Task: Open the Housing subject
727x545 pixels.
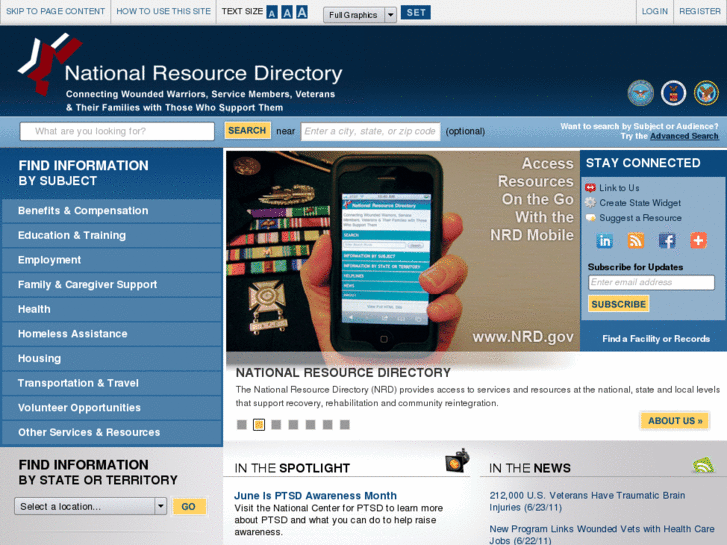Action: (112, 358)
